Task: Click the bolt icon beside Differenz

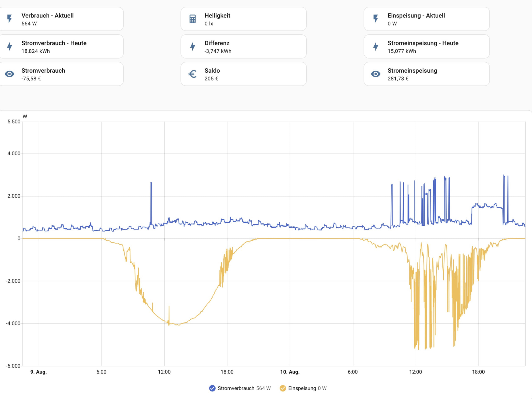Action: coord(193,46)
